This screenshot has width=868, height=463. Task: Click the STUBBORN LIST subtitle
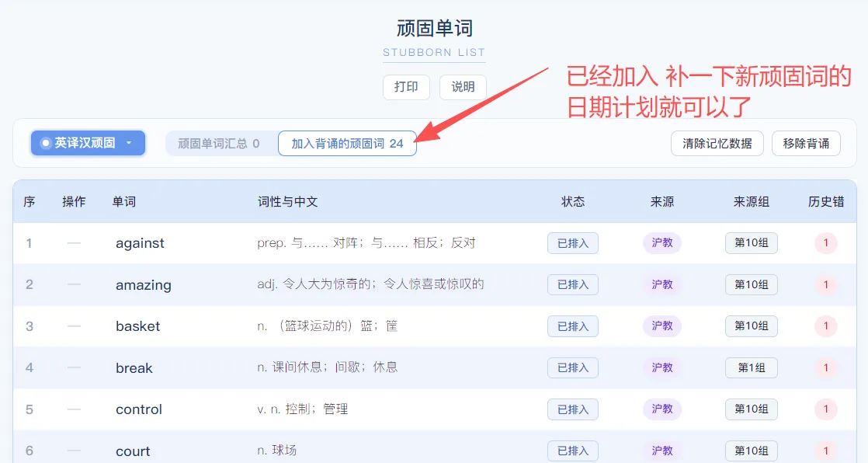click(x=434, y=53)
